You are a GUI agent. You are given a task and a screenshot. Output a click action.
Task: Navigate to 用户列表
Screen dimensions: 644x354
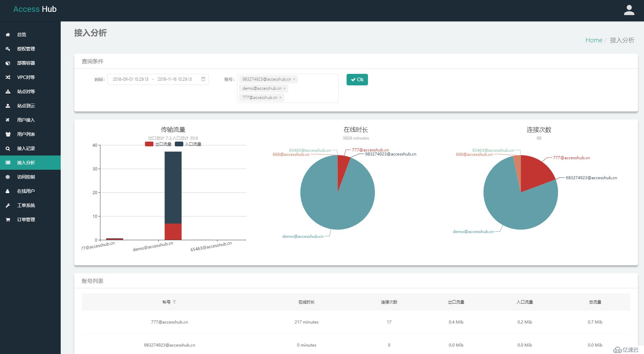(30, 134)
